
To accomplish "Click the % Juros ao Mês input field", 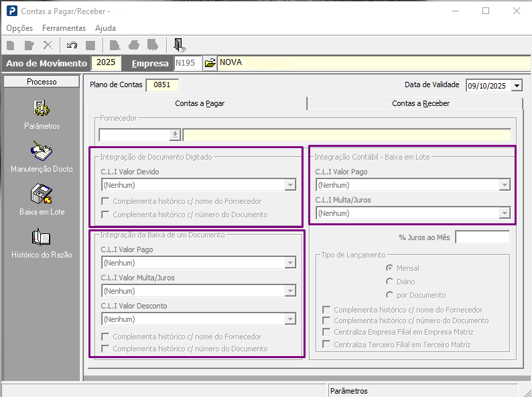I will click(x=482, y=237).
